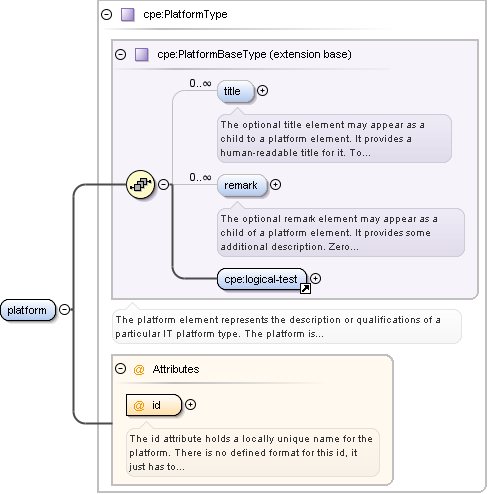Screen dimensions: 488x494
Task: Expand the title element
Action: pyautogui.click(x=263, y=91)
